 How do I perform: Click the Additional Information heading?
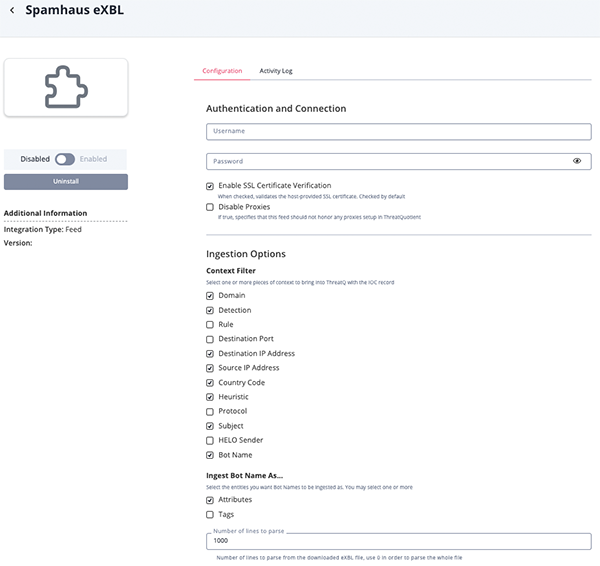[x=45, y=213]
